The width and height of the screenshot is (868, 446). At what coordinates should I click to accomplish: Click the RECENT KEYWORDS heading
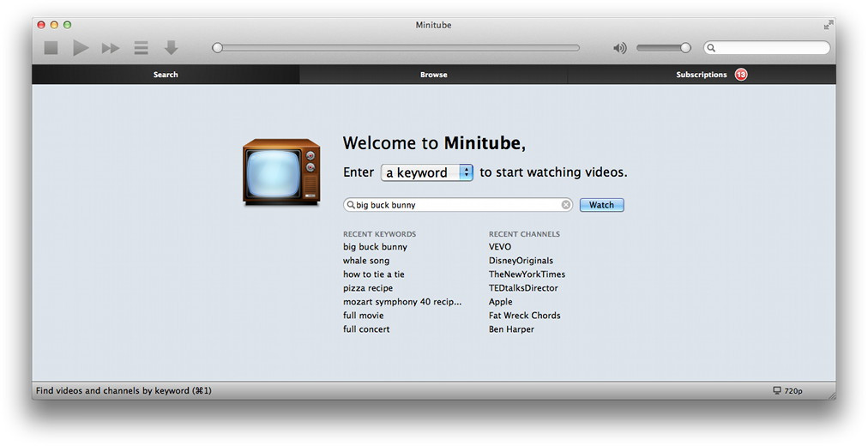379,234
